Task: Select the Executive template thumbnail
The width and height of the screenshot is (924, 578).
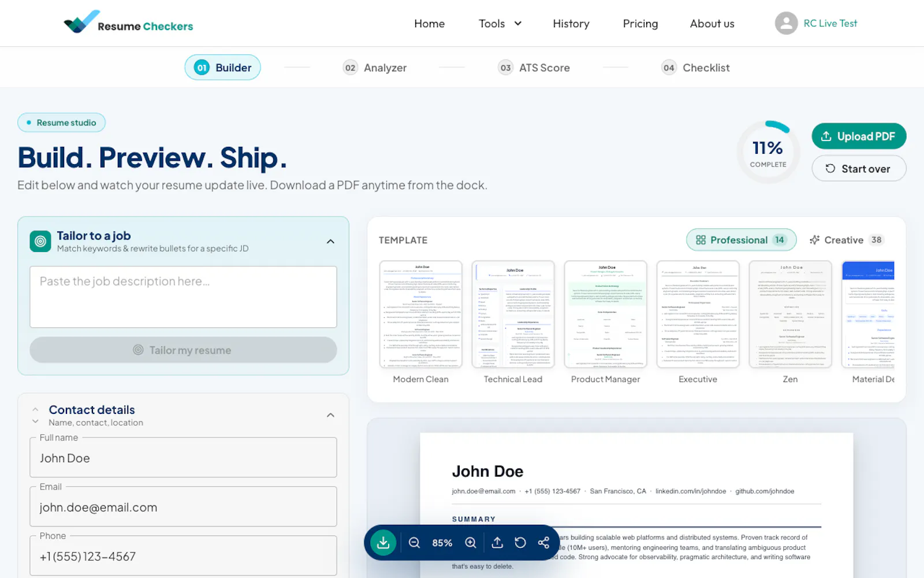Action: coord(698,314)
